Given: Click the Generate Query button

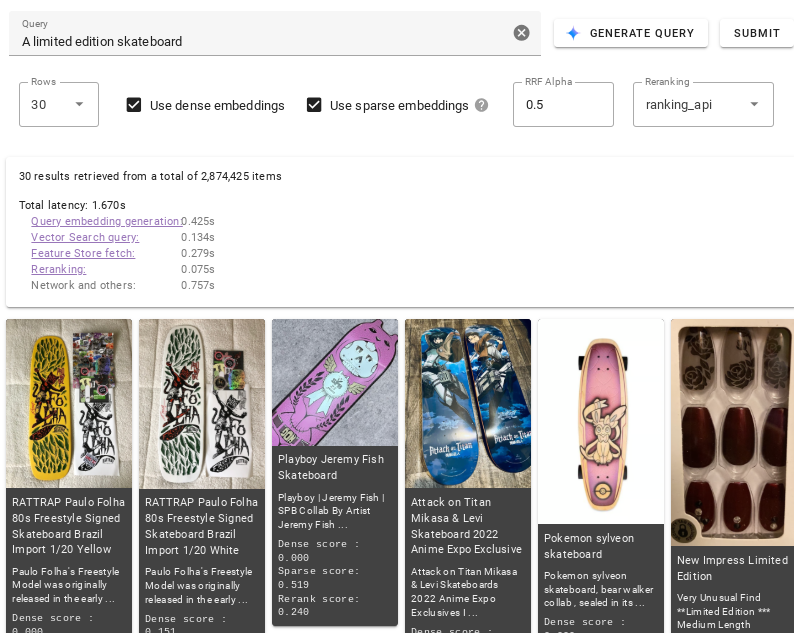Looking at the screenshot, I should [631, 33].
